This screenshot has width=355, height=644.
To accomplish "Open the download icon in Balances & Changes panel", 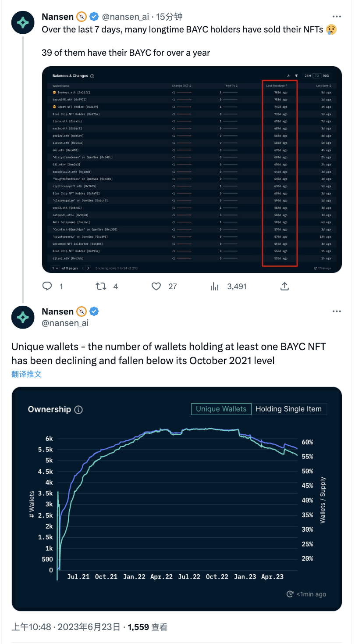I will [288, 75].
